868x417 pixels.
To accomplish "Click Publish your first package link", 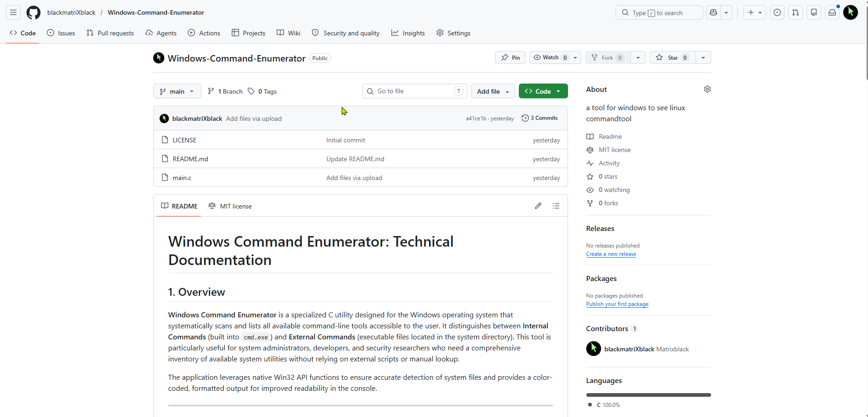I will click(618, 304).
